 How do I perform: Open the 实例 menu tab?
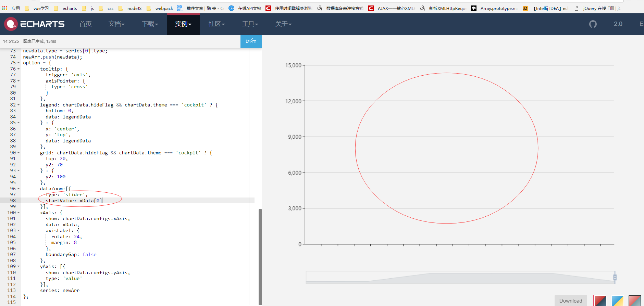coord(183,24)
